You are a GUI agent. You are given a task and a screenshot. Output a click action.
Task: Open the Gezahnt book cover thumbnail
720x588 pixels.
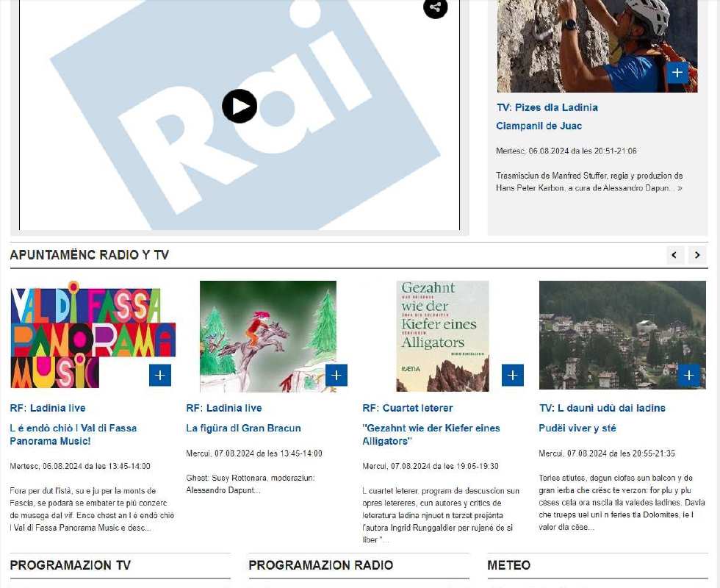tap(442, 337)
